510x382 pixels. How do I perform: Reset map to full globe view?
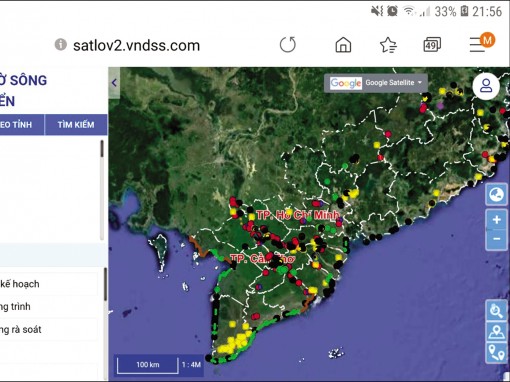pos(496,194)
